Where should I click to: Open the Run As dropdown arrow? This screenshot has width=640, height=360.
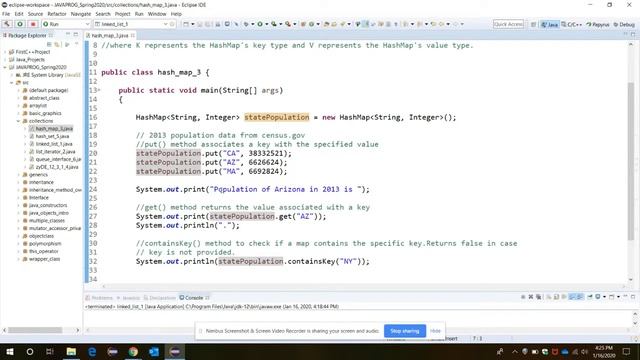click(x=267, y=24)
